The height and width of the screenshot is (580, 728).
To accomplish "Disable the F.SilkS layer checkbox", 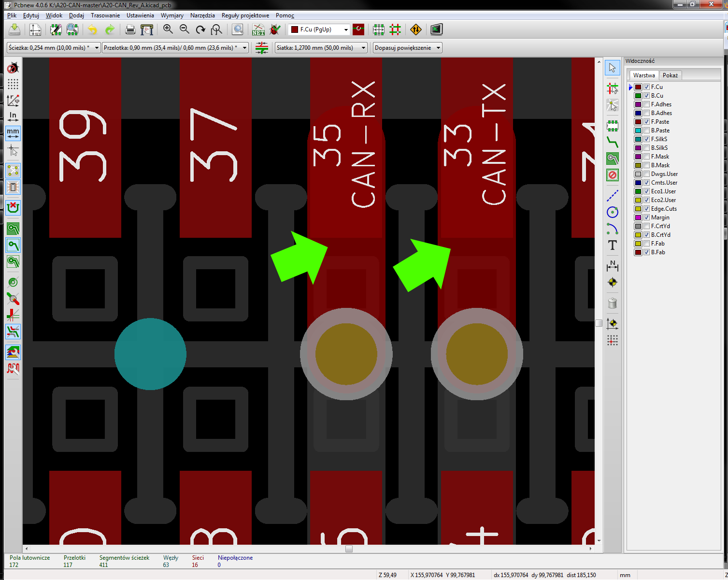I will pyautogui.click(x=646, y=139).
